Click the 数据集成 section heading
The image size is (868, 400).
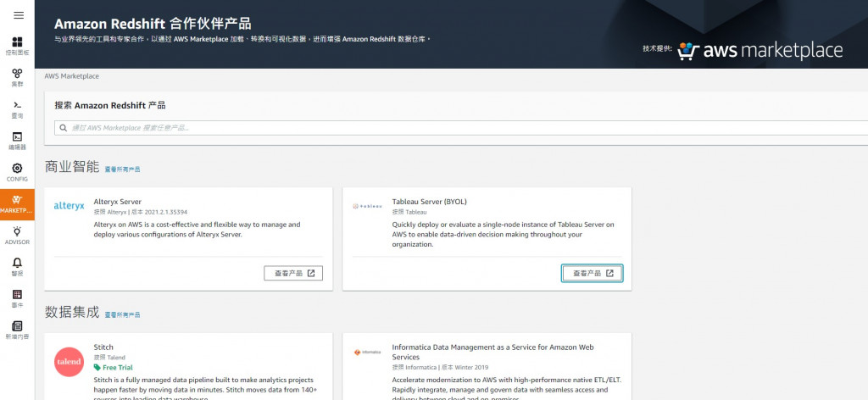coord(72,312)
